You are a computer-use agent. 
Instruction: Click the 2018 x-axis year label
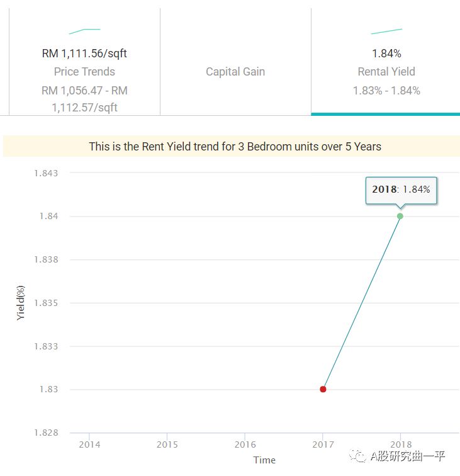400,444
